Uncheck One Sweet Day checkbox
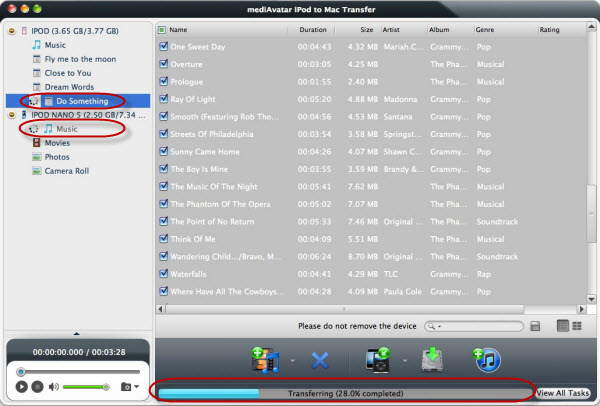The height and width of the screenshot is (406, 600). (164, 46)
